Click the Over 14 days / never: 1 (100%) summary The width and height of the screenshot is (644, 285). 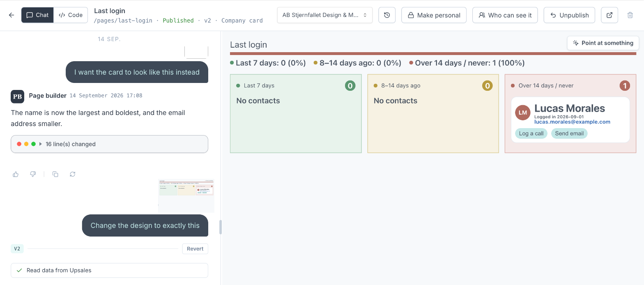click(x=467, y=63)
